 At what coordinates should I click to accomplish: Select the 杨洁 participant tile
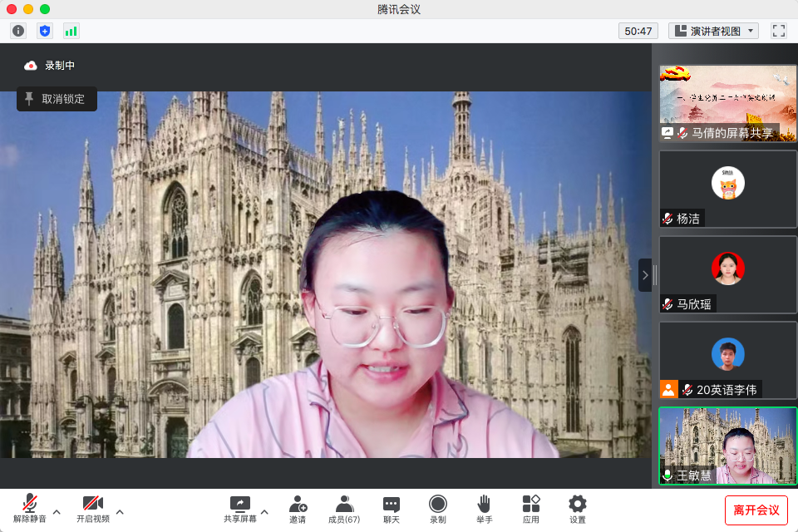point(728,189)
